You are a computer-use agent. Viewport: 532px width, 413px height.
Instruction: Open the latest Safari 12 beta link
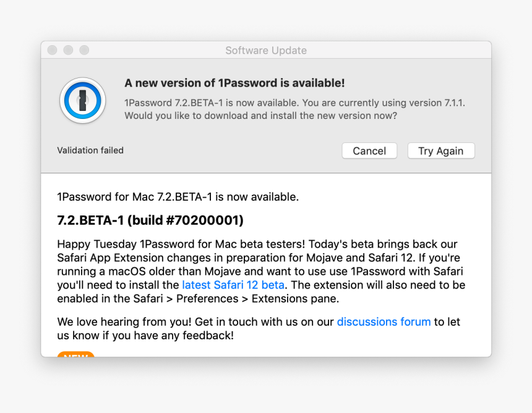(x=233, y=285)
